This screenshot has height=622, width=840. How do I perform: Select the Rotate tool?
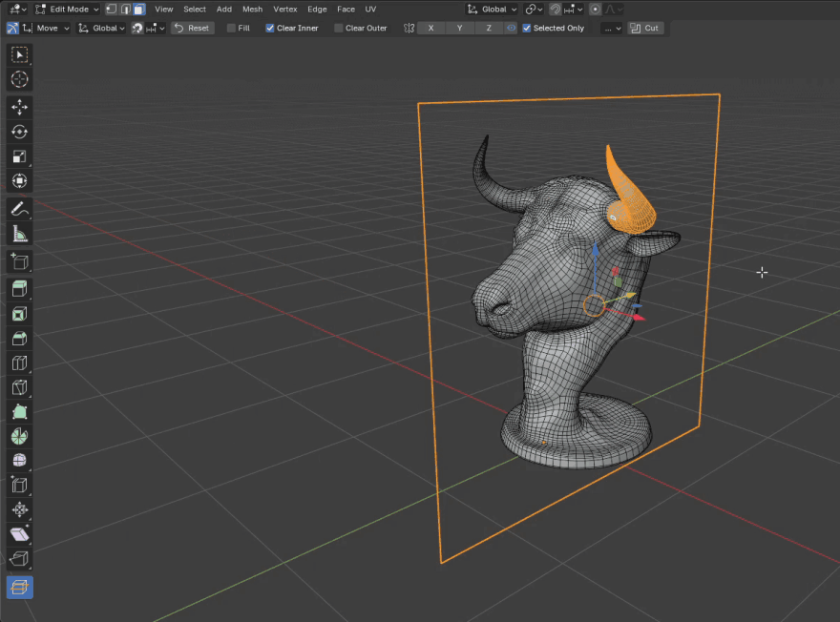pyautogui.click(x=19, y=132)
